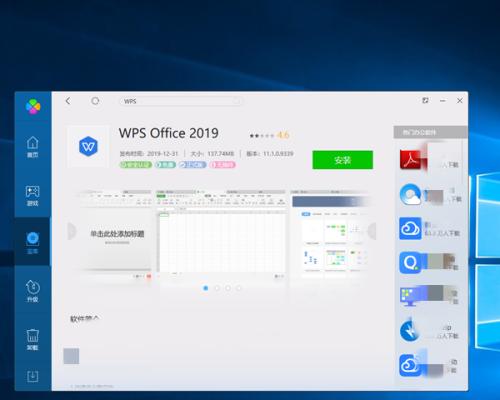Viewport: 500px width, 400px height.
Task: Click the WPS search input field
Action: (x=181, y=101)
